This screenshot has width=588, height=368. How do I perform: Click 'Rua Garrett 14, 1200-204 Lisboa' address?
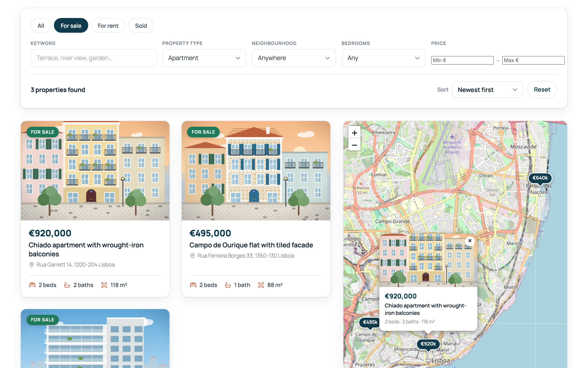[x=76, y=265]
